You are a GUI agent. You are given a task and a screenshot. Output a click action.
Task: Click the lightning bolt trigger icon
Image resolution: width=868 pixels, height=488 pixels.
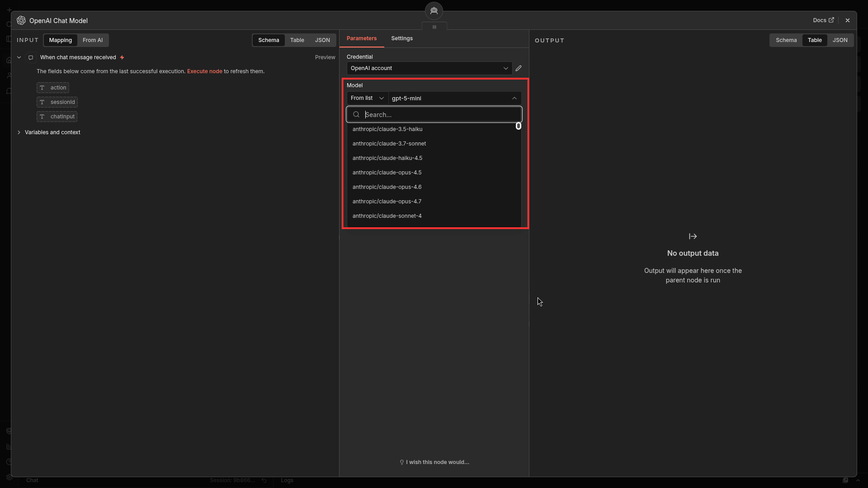[x=122, y=57]
